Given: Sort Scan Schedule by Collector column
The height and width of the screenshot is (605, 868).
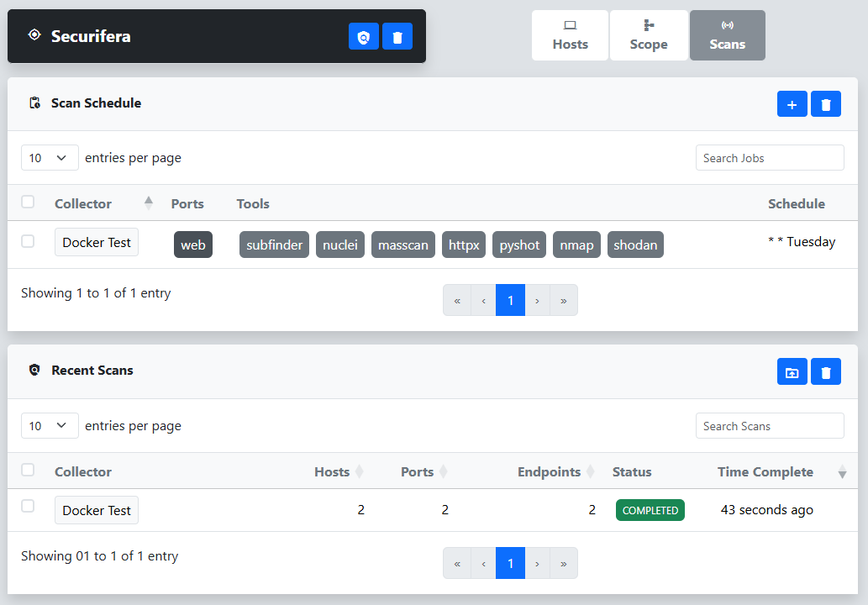Looking at the screenshot, I should click(149, 203).
